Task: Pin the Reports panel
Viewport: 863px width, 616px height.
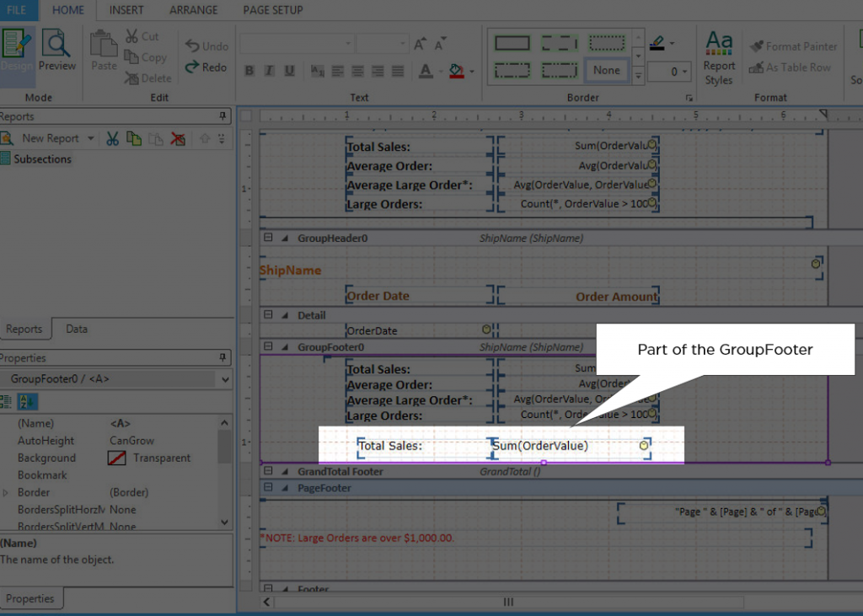Action: click(x=222, y=115)
